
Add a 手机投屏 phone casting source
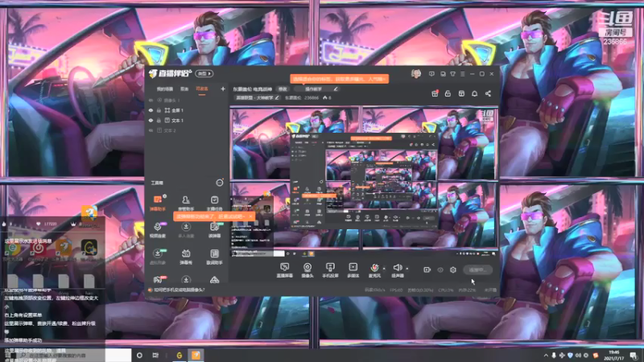pyautogui.click(x=330, y=270)
